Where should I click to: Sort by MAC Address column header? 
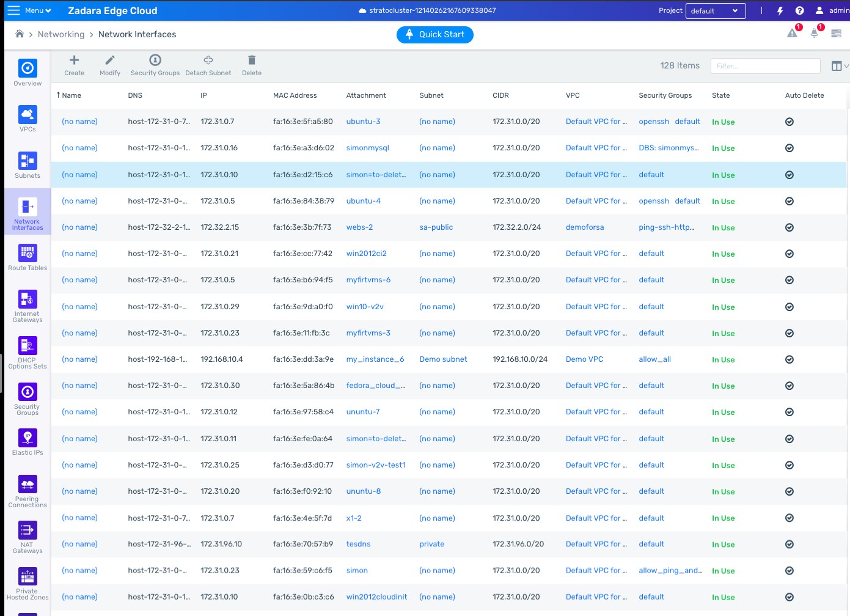tap(295, 95)
